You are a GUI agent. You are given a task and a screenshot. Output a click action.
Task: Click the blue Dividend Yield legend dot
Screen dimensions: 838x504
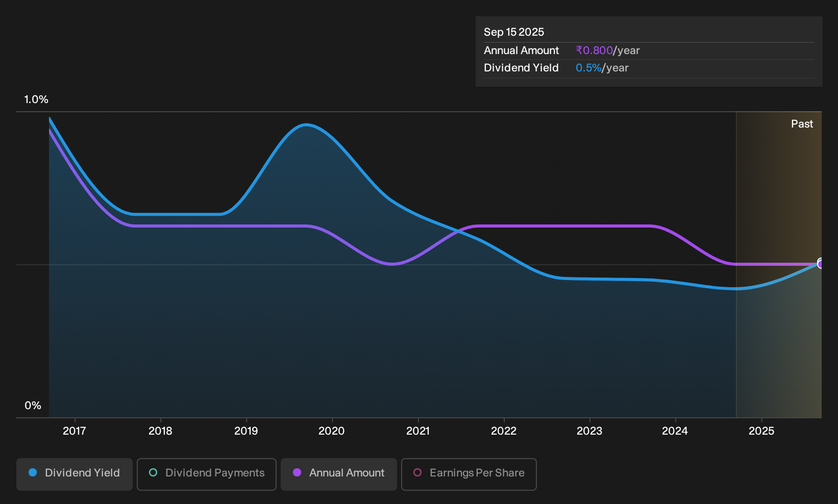click(33, 473)
